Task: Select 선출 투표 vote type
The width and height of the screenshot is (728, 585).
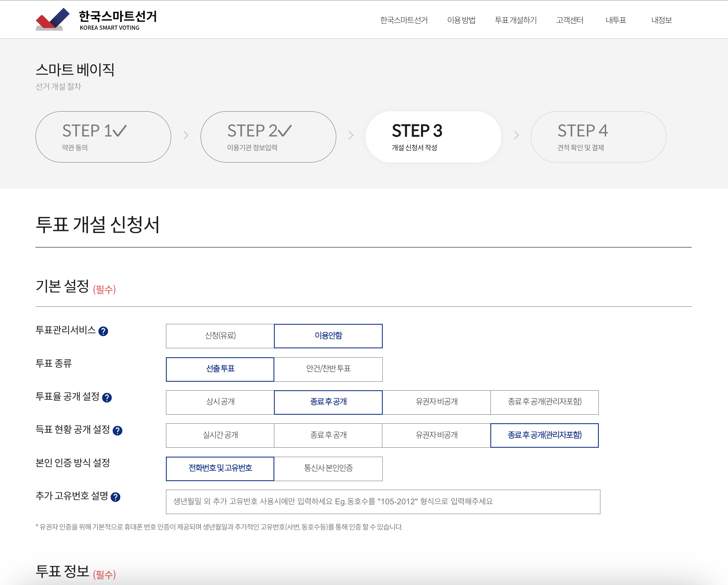Action: (x=220, y=369)
